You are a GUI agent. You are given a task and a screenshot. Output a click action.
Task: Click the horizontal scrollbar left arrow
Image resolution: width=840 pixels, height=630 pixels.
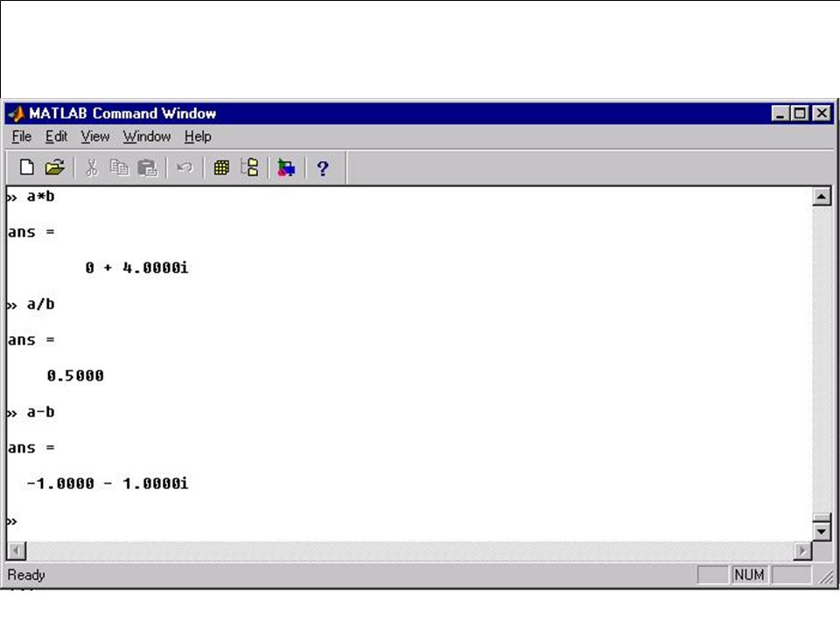tap(17, 550)
